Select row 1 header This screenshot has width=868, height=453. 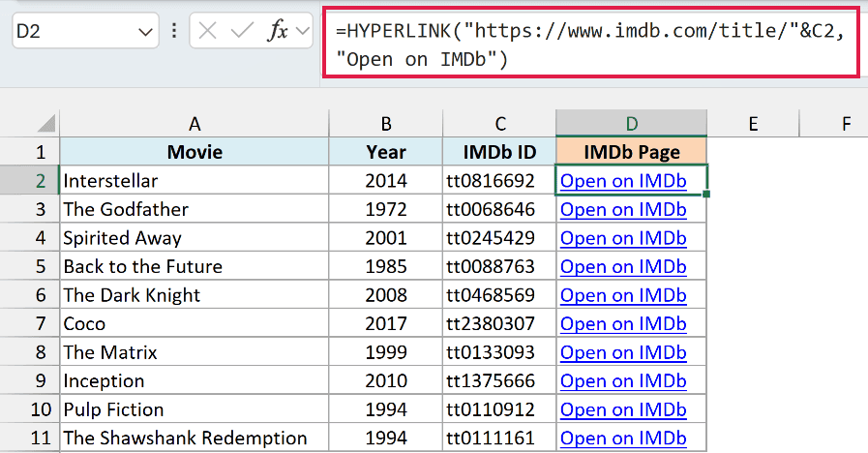point(30,152)
